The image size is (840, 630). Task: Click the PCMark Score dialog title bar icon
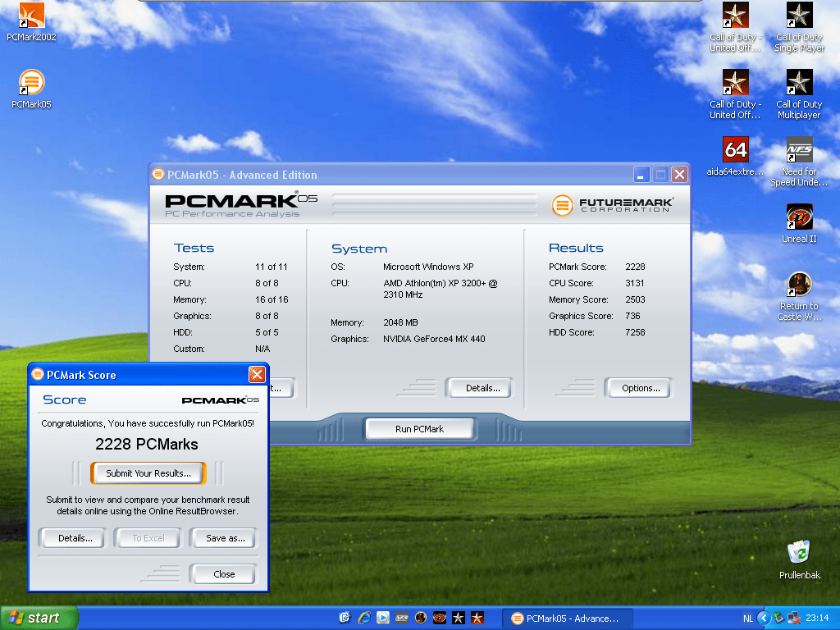38,374
